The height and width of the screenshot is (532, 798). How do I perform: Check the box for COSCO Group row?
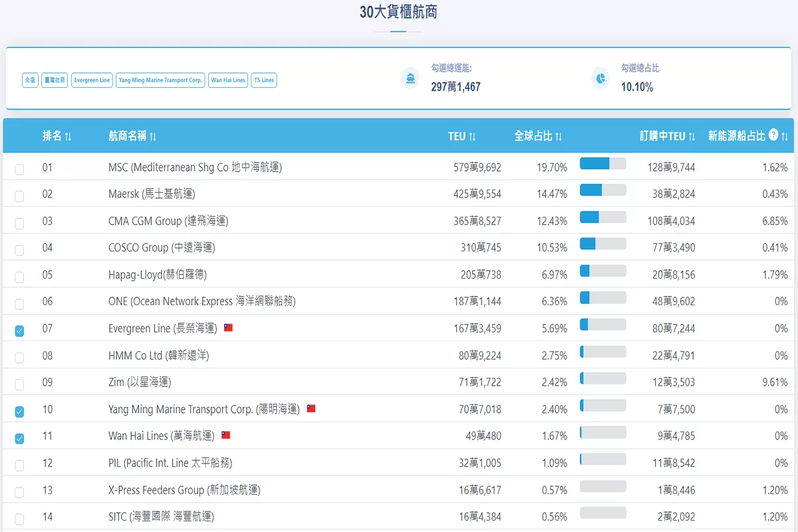(x=19, y=250)
